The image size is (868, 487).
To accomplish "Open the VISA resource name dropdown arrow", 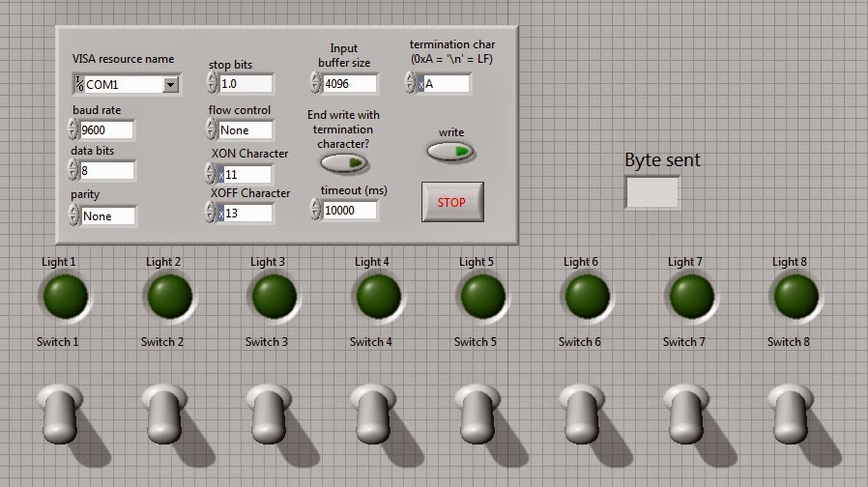I will (170, 85).
